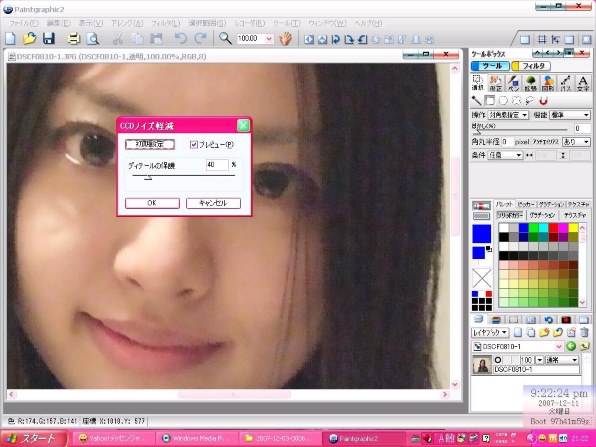
Task: Click the swap foreground/background colors icon
Action: (489, 249)
